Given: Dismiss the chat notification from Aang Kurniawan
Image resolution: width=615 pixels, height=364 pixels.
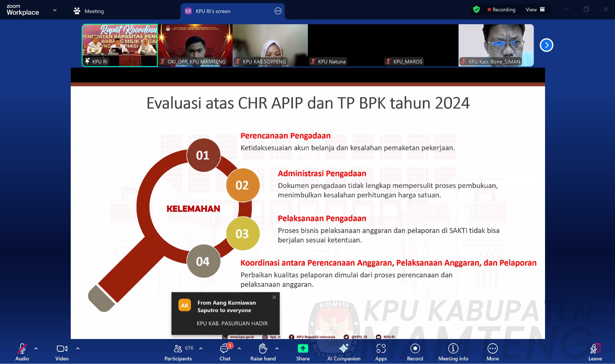Looking at the screenshot, I should pos(274,298).
